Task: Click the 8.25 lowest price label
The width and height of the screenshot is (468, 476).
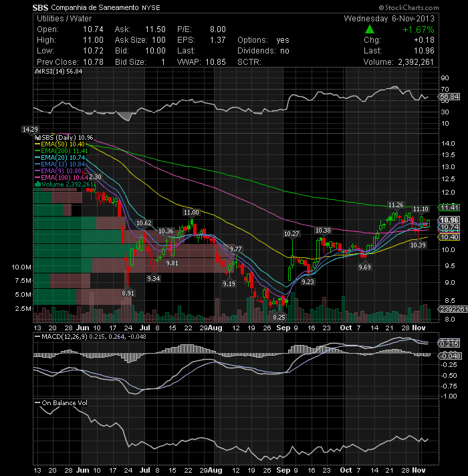Action: pos(279,318)
